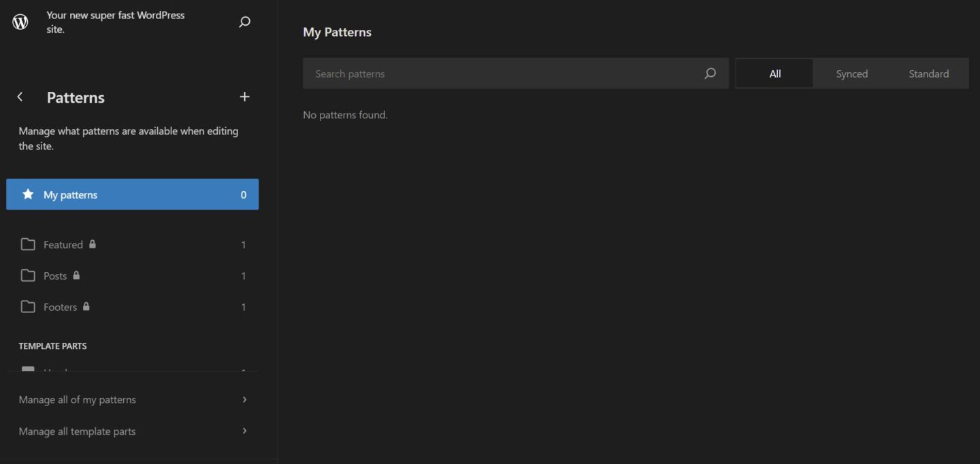Click the WordPress logo icon
This screenshot has height=464, width=980.
point(20,22)
